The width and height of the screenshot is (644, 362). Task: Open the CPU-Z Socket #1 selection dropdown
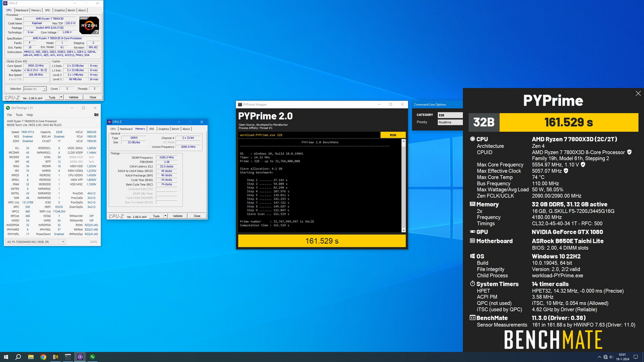tap(35, 89)
